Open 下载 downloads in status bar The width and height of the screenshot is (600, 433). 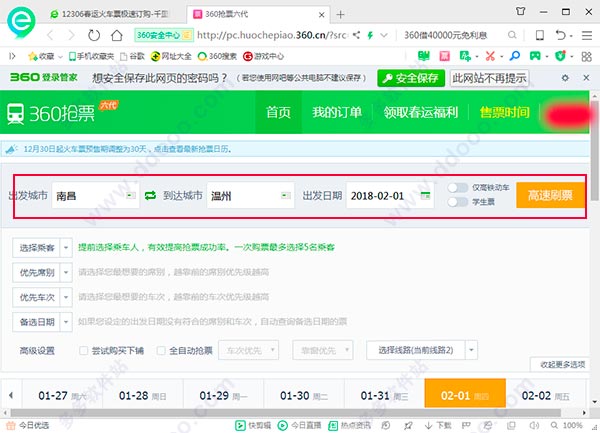[438, 425]
